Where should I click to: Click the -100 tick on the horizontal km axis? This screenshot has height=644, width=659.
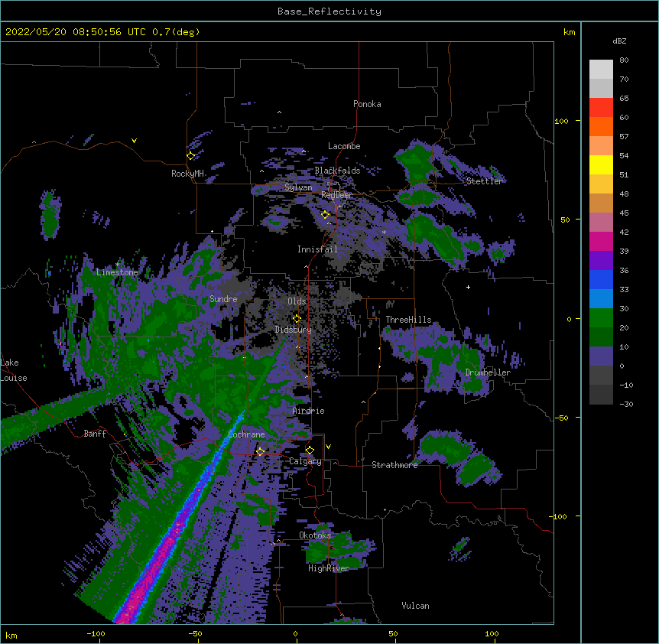(96, 633)
